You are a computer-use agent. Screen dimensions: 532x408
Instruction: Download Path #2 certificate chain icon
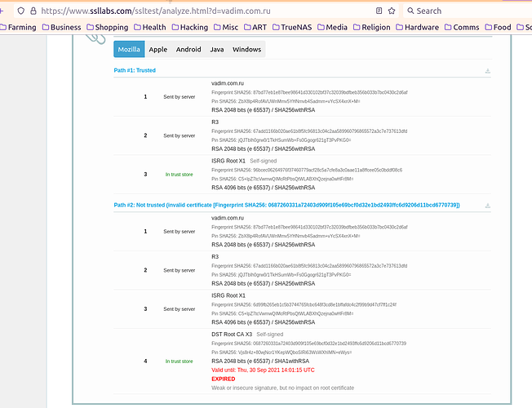(x=488, y=206)
